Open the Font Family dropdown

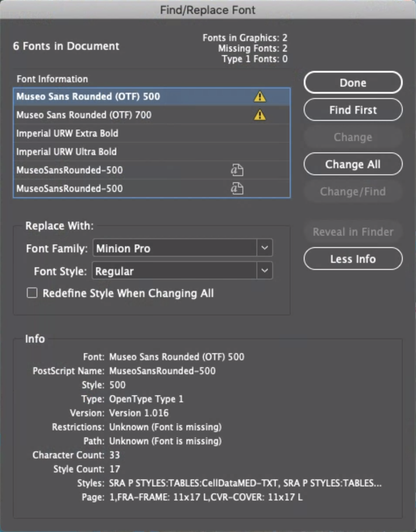click(x=264, y=248)
